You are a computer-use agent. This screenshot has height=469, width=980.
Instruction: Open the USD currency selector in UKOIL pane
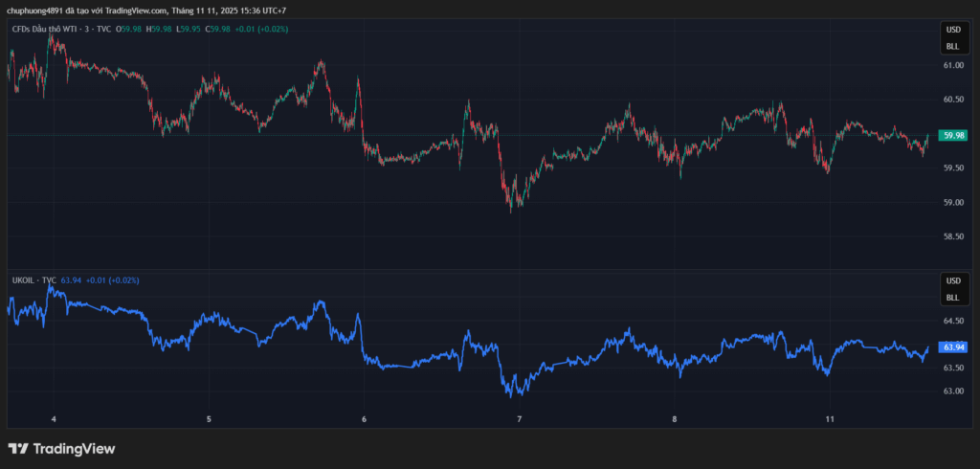pos(952,281)
